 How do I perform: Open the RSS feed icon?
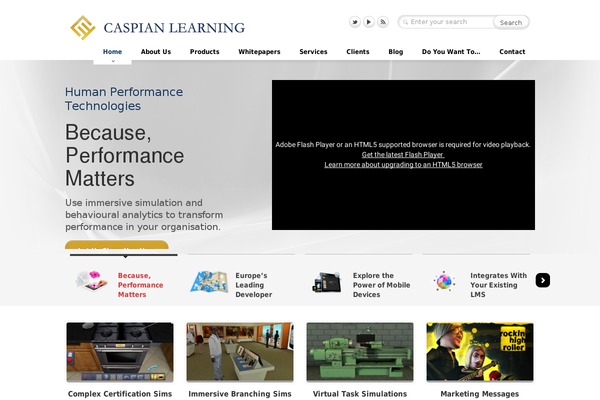(x=383, y=22)
